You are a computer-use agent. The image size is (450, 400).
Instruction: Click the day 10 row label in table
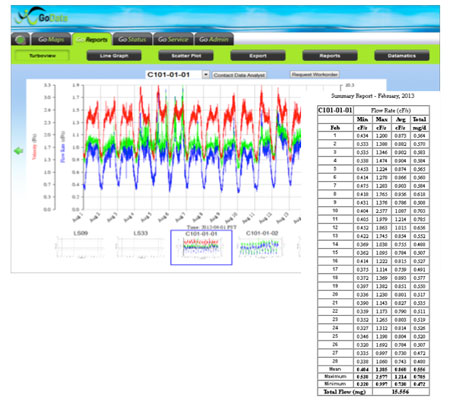335,211
